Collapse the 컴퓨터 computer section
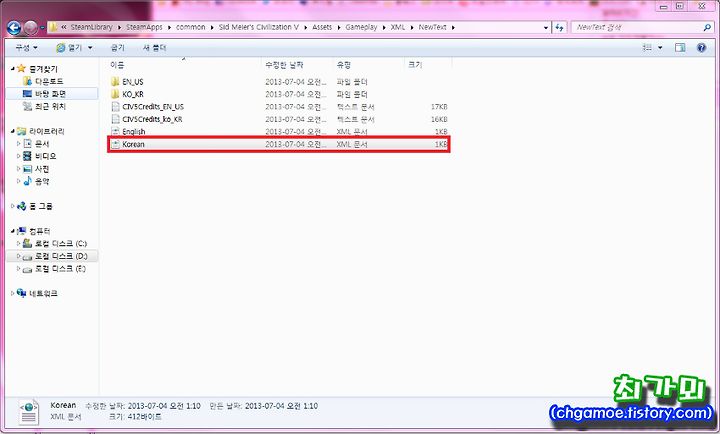Viewport: 720px width, 434px height. pyautogui.click(x=12, y=231)
